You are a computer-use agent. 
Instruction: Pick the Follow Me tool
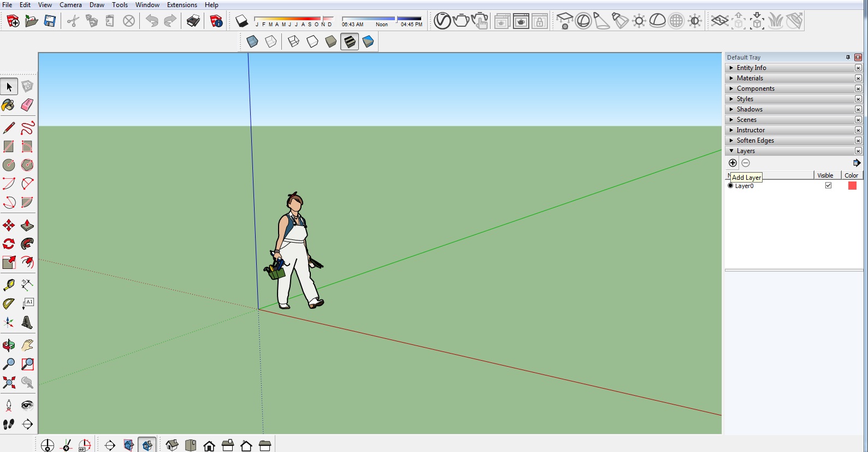(x=27, y=244)
